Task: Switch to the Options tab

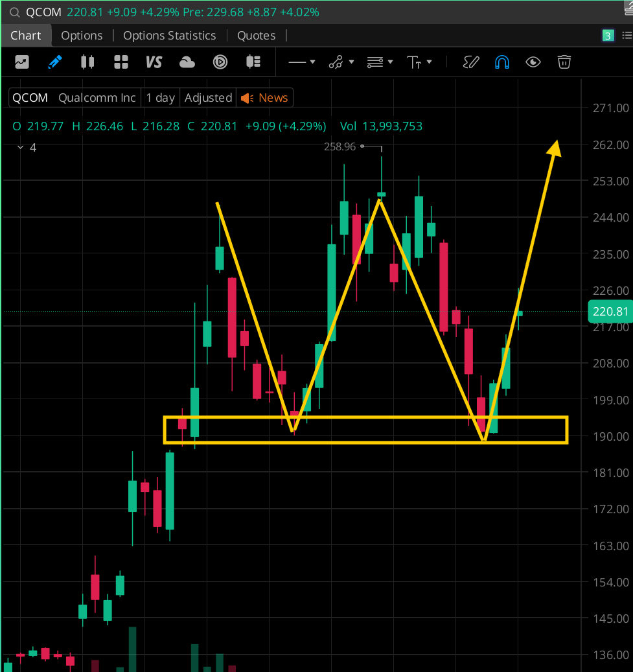Action: pyautogui.click(x=82, y=36)
